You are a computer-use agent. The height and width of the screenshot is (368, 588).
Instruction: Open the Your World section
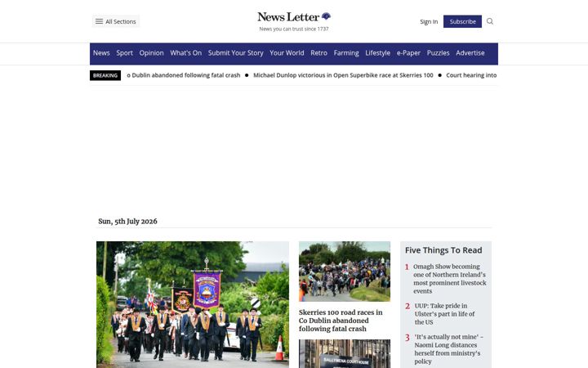point(287,53)
